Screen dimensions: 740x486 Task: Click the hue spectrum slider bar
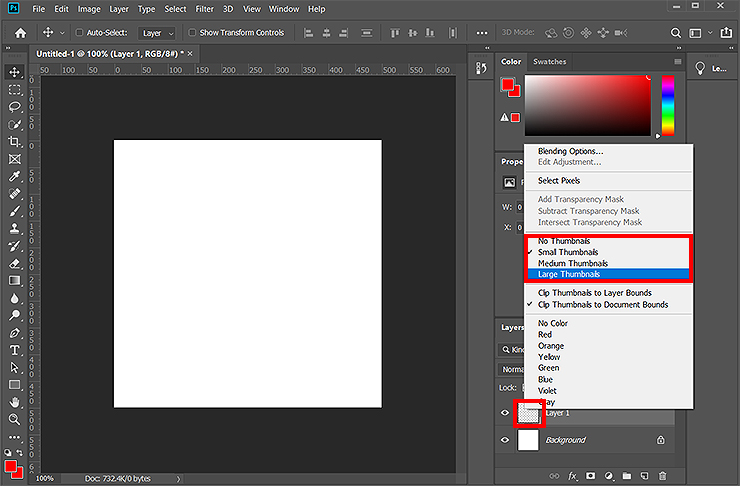(668, 105)
